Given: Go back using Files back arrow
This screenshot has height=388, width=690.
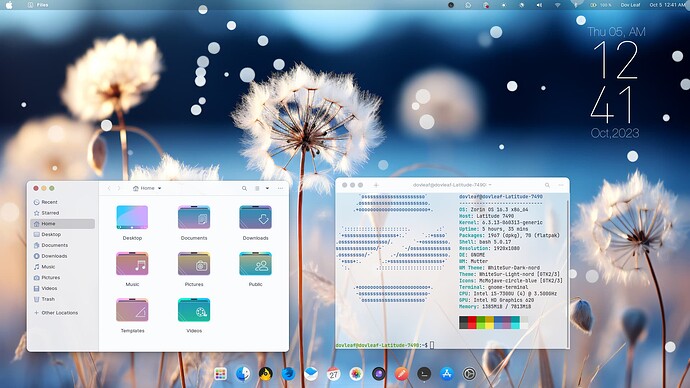Looking at the screenshot, I should (x=109, y=188).
